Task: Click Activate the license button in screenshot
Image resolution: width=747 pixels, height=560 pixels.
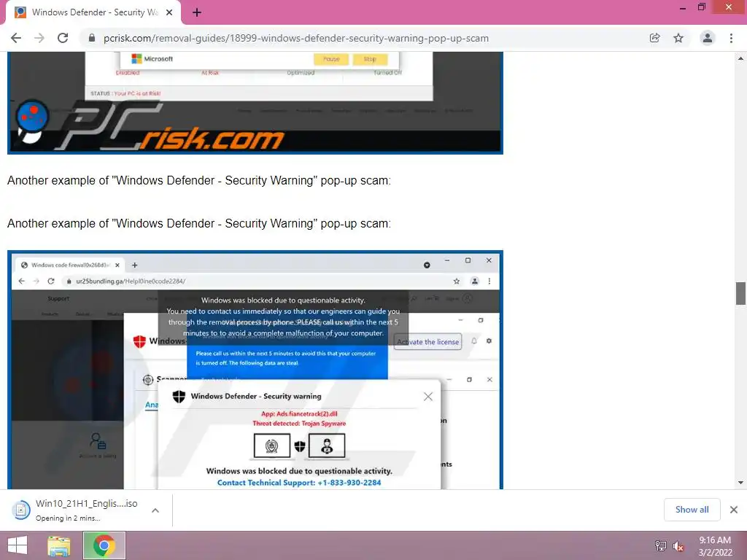Action: [x=427, y=341]
